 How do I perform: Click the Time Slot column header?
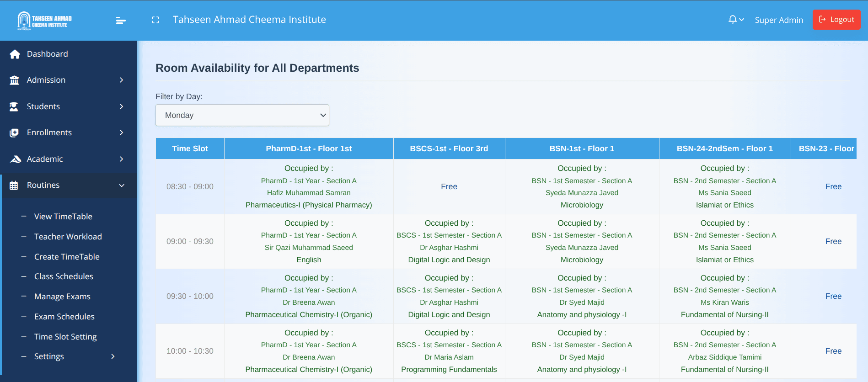coord(190,149)
